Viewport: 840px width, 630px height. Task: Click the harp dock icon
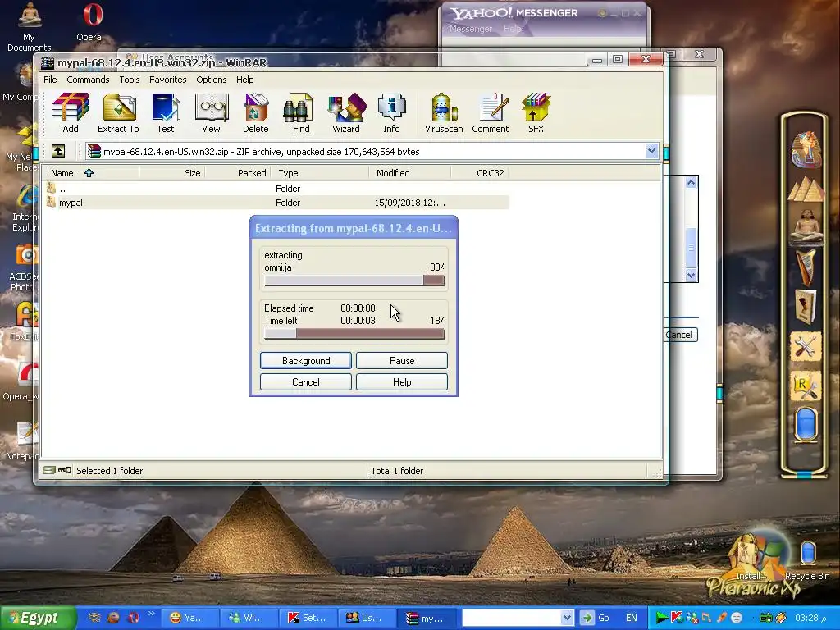click(806, 267)
